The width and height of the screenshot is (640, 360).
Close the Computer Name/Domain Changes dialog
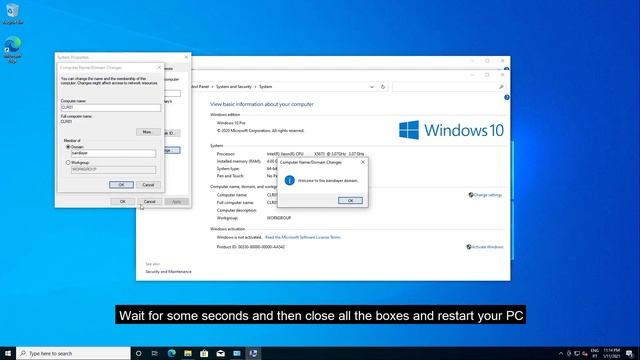159,67
